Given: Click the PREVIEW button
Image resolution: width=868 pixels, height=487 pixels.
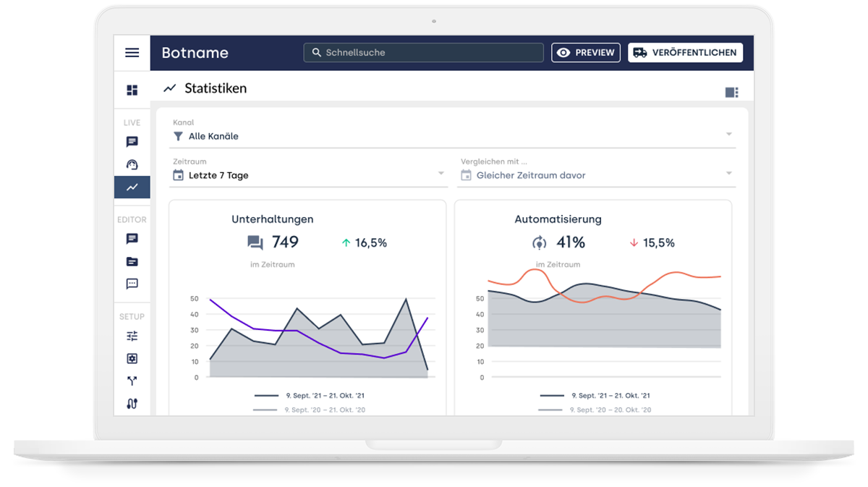Looking at the screenshot, I should click(x=586, y=53).
